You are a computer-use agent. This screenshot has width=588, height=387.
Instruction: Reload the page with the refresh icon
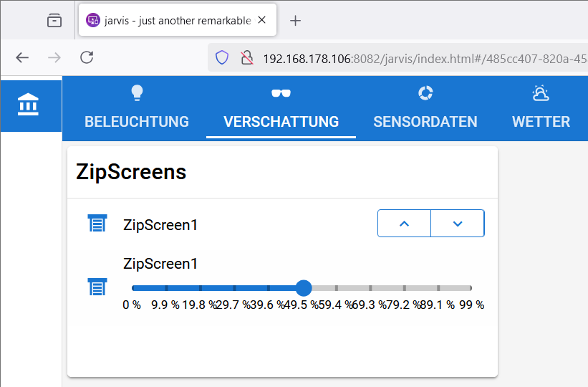coord(87,57)
